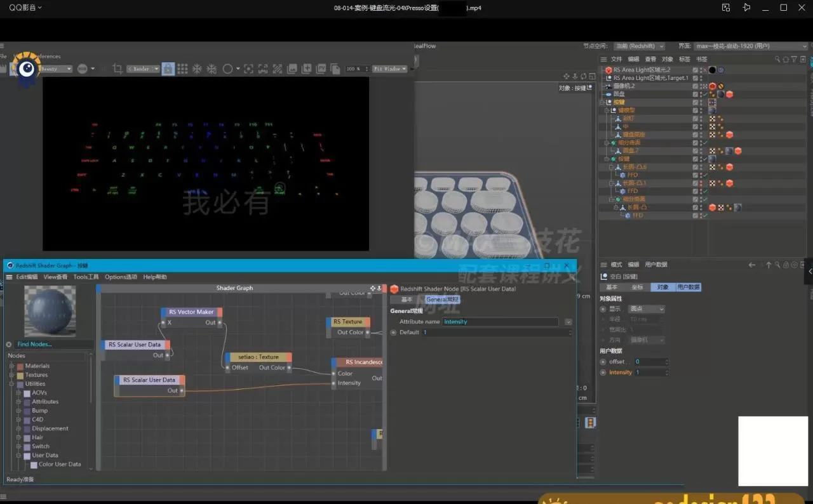Click the search icon in object manager
The image size is (813, 504).
tap(777, 59)
